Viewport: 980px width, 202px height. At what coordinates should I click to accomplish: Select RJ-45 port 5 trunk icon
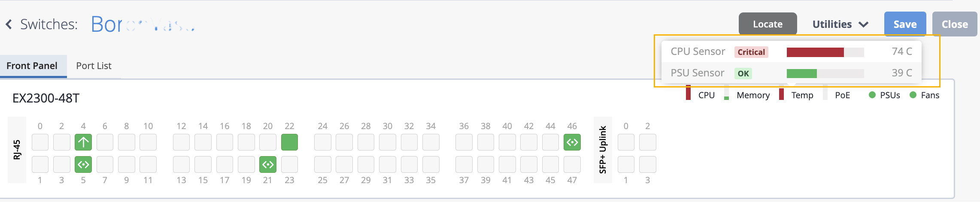83,165
